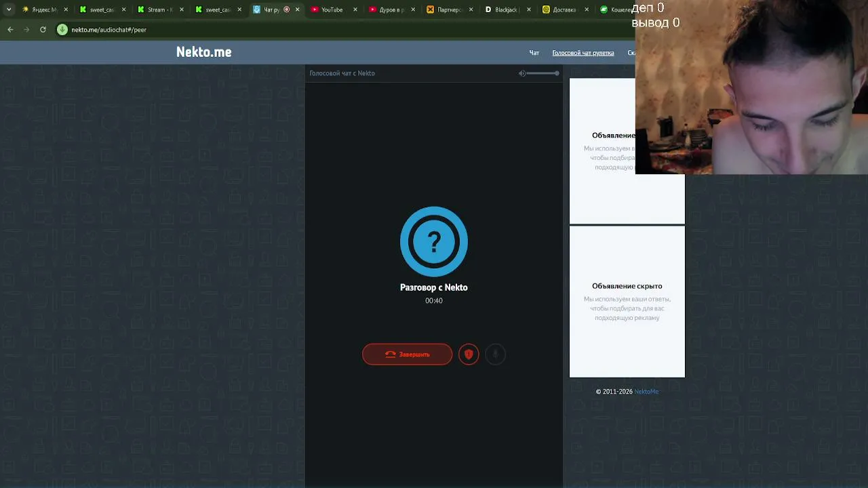Image resolution: width=868 pixels, height=488 pixels.
Task: Switch to the Stream tab
Action: coord(159,9)
